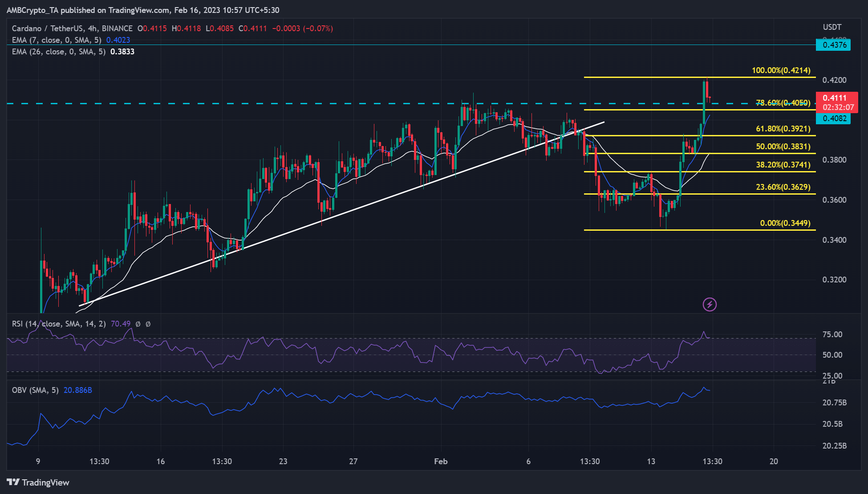Viewport: 868px width, 494px height.
Task: Click the purple lightning bolt event icon
Action: [710, 305]
